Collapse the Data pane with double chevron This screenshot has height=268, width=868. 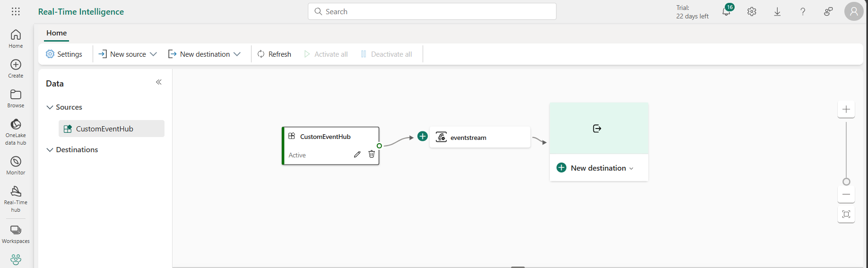tap(159, 82)
